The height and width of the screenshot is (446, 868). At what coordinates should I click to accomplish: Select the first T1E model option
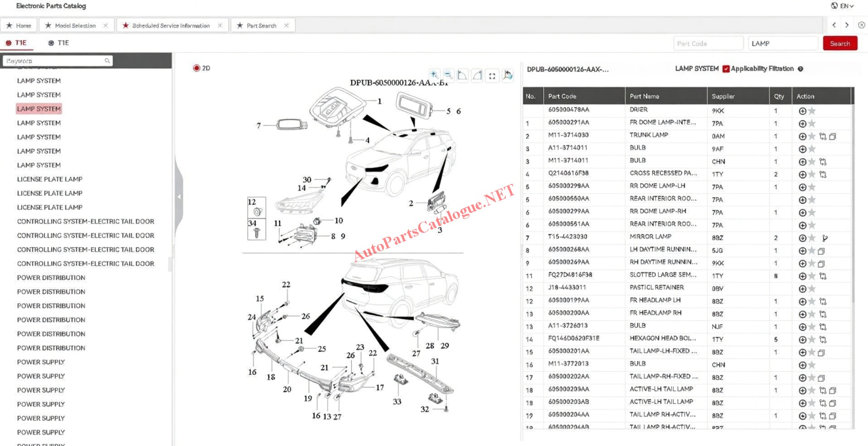coord(16,43)
